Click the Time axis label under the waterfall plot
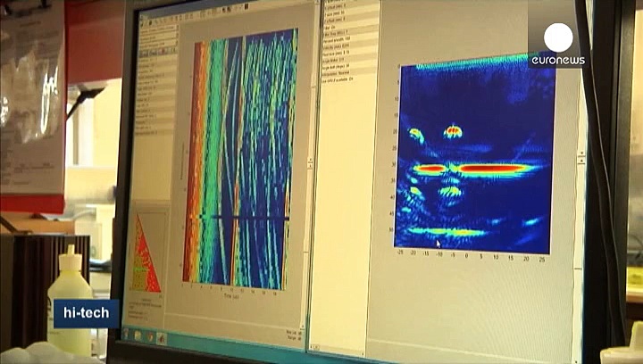 coord(235,296)
